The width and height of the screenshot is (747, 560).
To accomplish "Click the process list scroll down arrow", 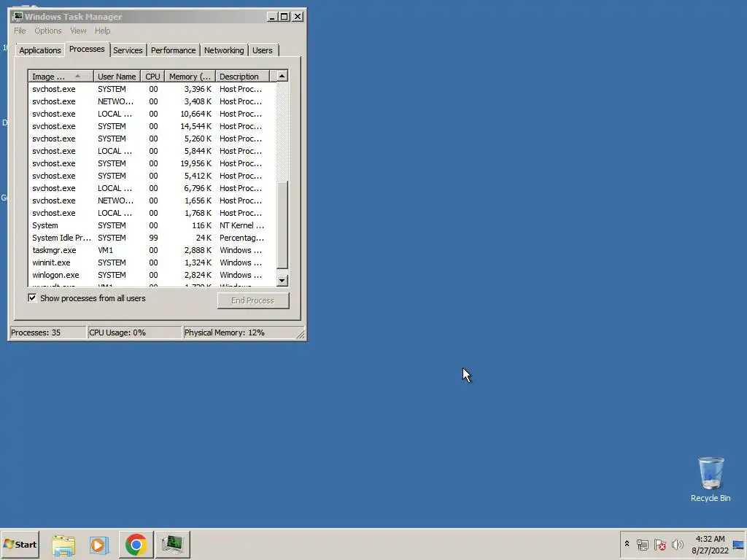I will pyautogui.click(x=282, y=281).
